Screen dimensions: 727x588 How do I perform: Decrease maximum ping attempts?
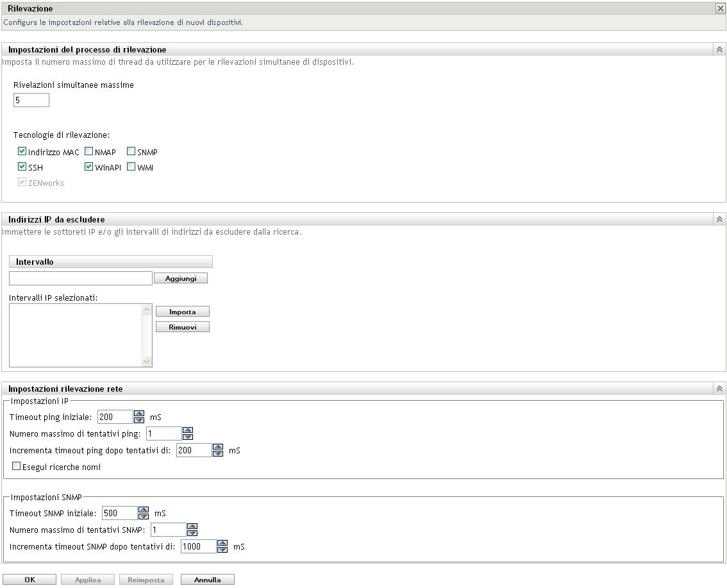click(x=188, y=437)
